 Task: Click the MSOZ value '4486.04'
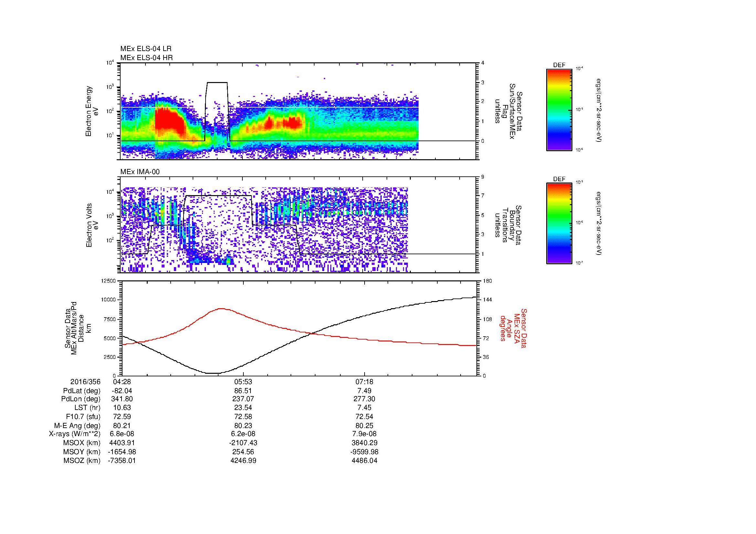click(365, 461)
